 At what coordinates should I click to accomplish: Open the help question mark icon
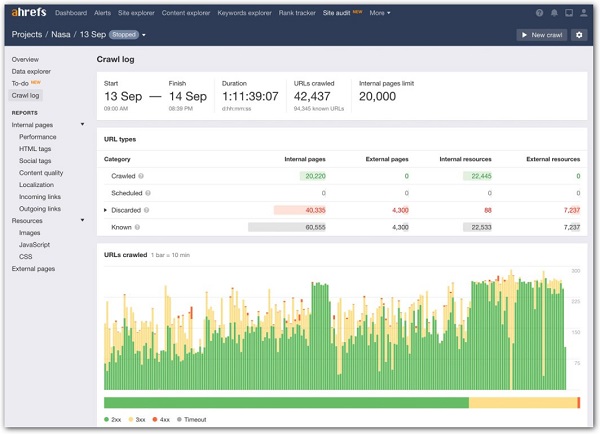pyautogui.click(x=540, y=13)
